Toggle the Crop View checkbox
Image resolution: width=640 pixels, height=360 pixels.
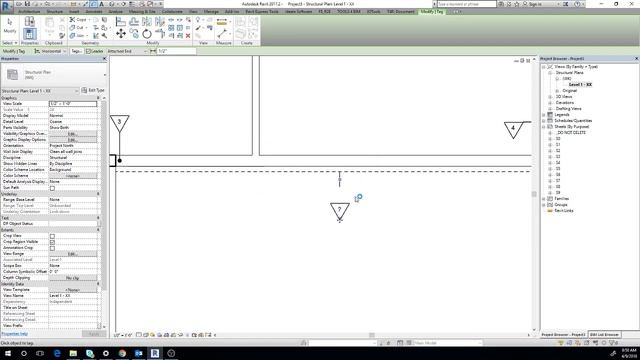pyautogui.click(x=52, y=236)
